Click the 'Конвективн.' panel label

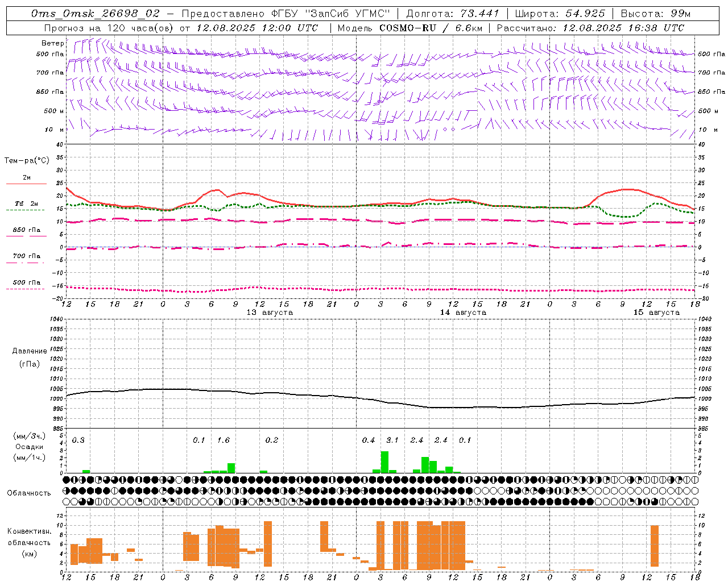tap(30, 531)
